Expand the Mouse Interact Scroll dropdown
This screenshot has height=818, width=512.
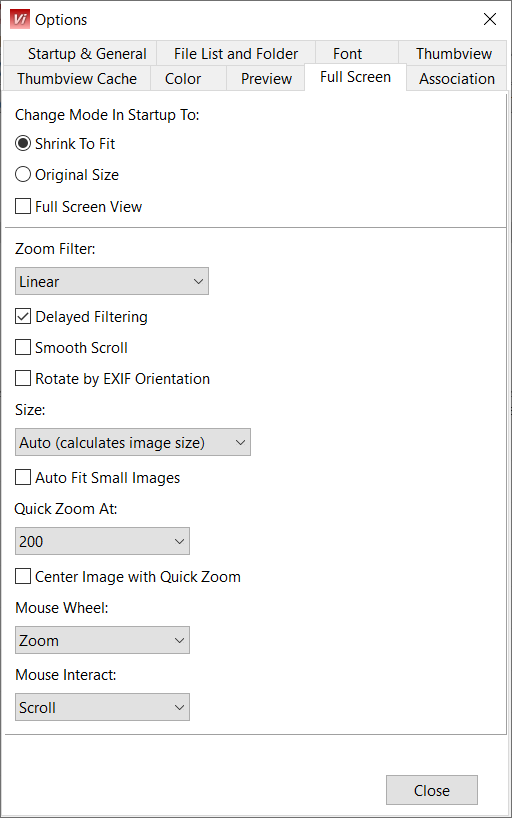coord(102,707)
